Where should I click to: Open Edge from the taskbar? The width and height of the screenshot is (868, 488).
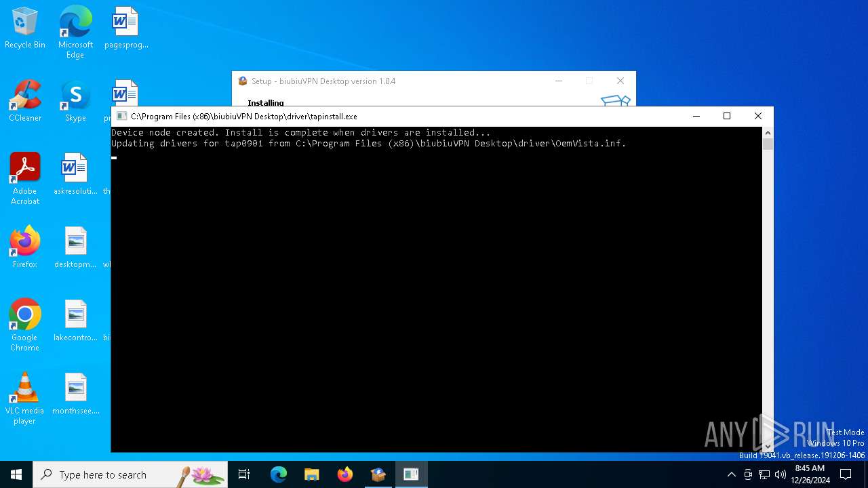279,474
